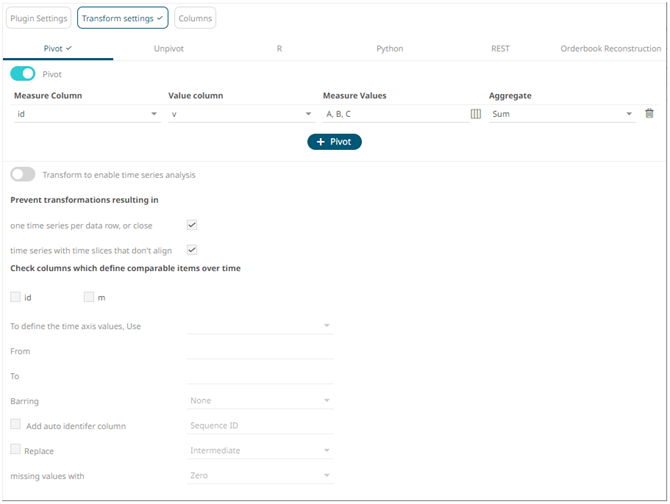Open Orderbook Reconstruction tab
This screenshot has width=670, height=504.
[x=611, y=49]
